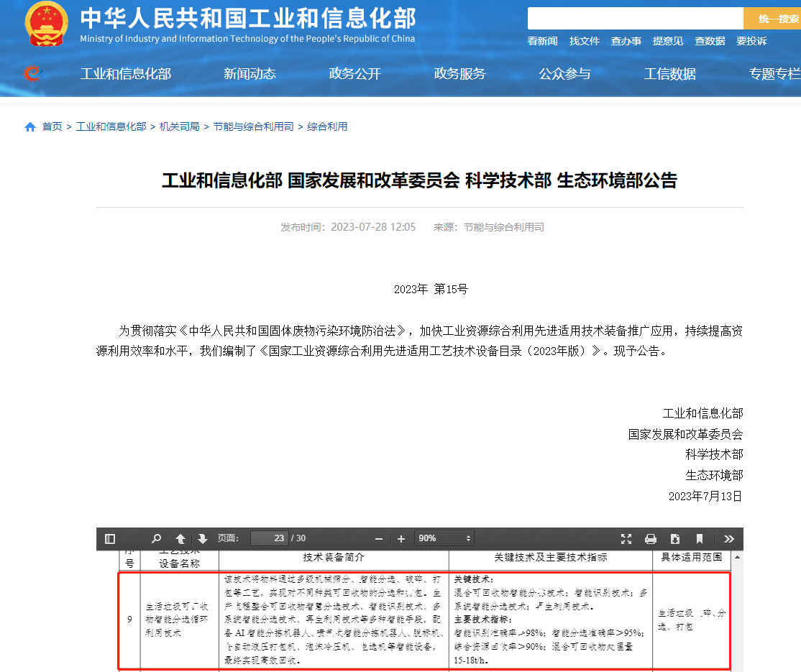Click the PDF table header 具体适用范围

[x=692, y=558]
